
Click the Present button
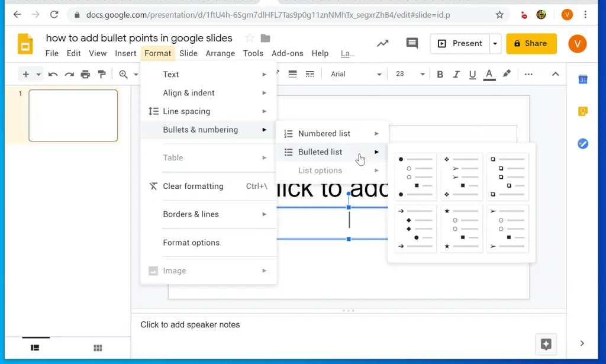pos(464,43)
